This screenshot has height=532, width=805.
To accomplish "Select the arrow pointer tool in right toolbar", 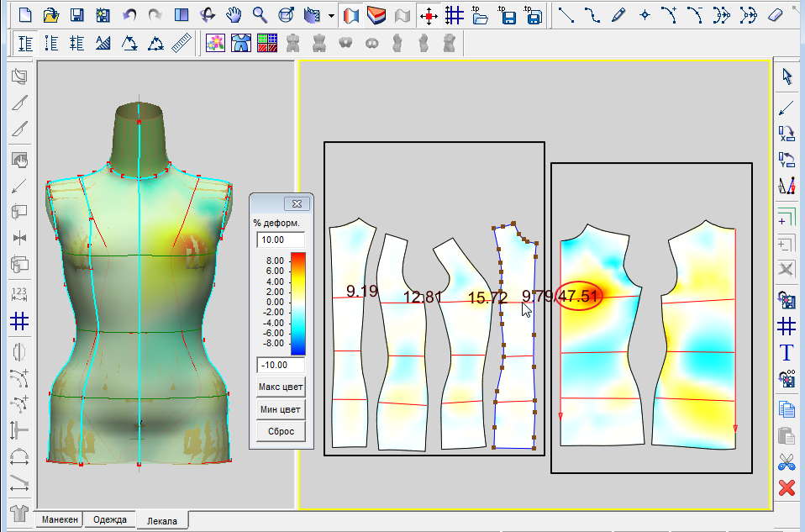I will point(787,76).
